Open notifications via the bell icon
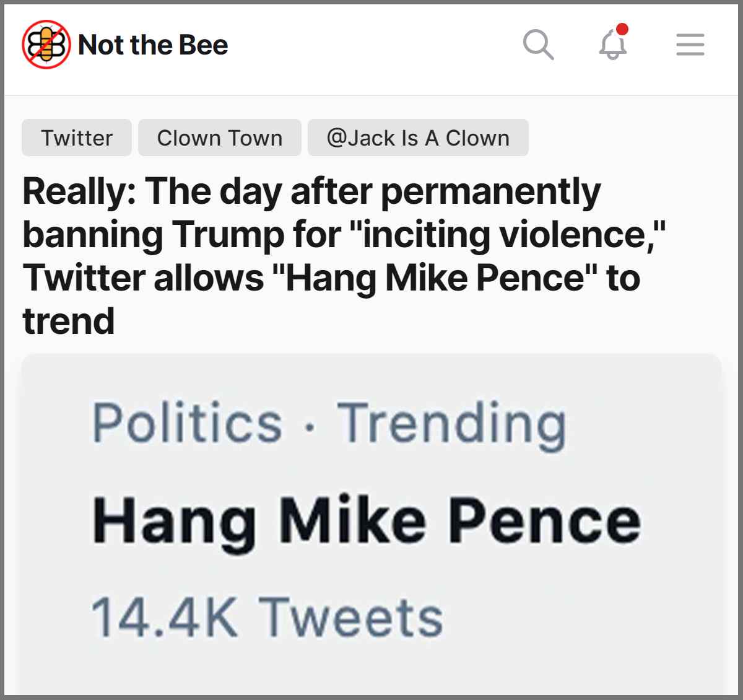The height and width of the screenshot is (700, 743). 612,46
